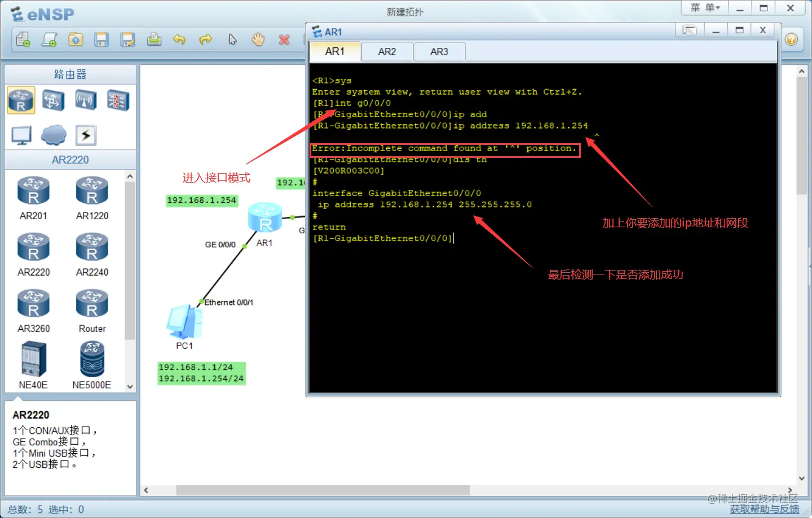This screenshot has height=518, width=812.
Task: Click the 路由器 panel header
Action: [x=70, y=74]
